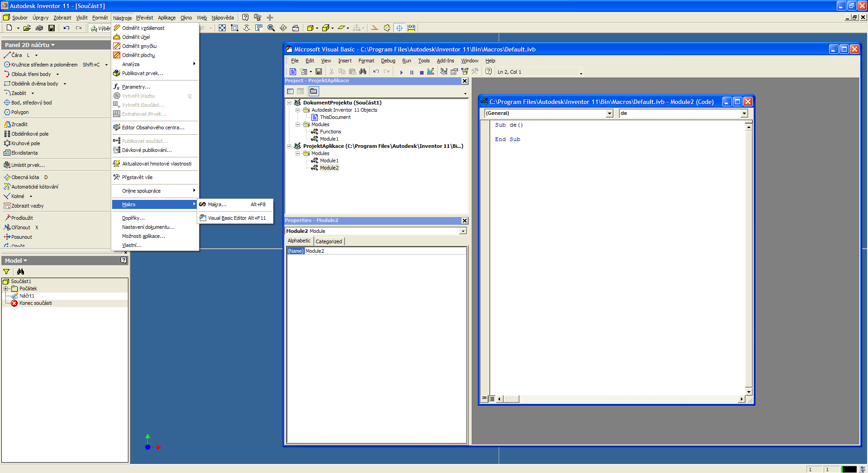Open the Analýza submenu
The height and width of the screenshot is (473, 868).
pyautogui.click(x=155, y=64)
